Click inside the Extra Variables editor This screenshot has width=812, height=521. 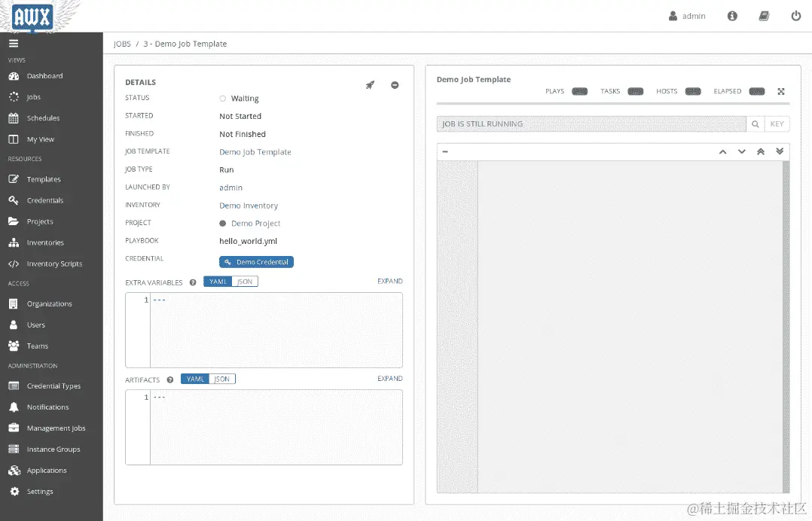[276, 330]
